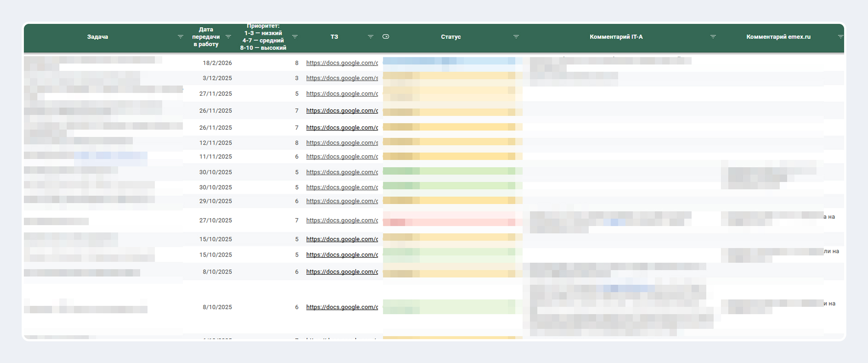Open yellow status dropdown for 29/10/2025 row

tap(452, 200)
